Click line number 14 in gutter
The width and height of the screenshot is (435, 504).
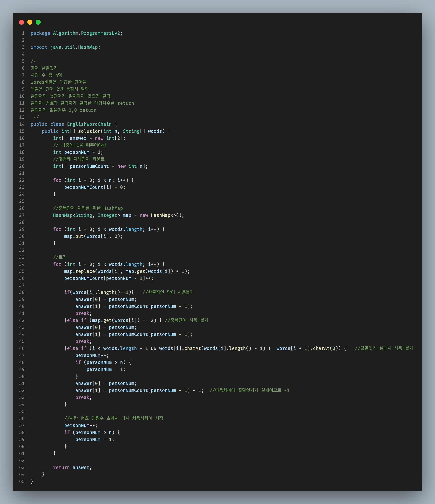(22, 124)
